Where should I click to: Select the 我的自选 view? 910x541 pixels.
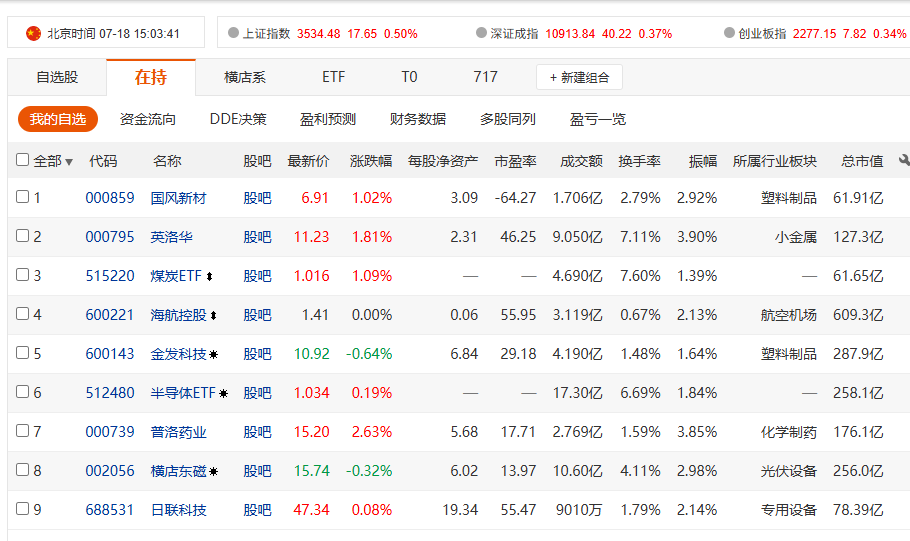[57, 119]
